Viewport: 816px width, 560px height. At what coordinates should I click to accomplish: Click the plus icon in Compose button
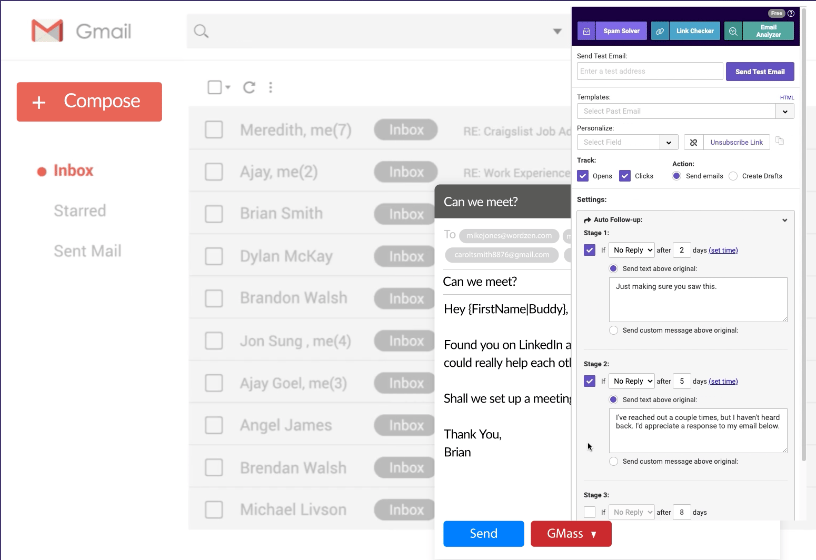pyautogui.click(x=39, y=102)
